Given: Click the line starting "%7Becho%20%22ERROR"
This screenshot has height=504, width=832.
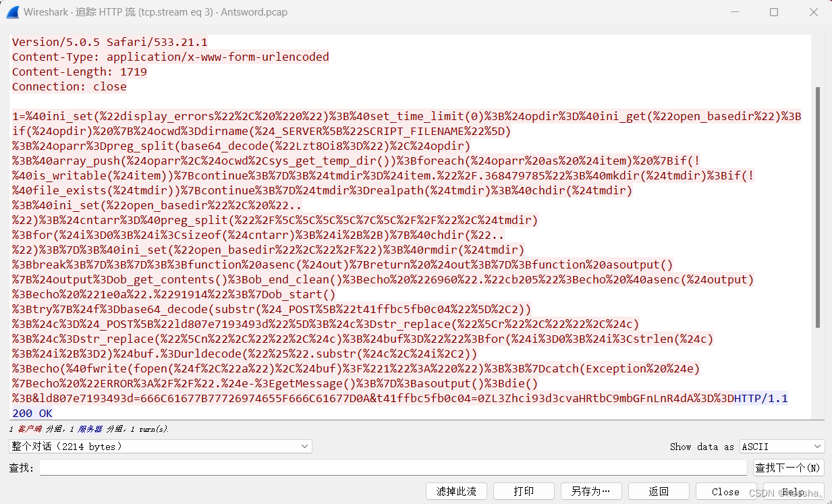Looking at the screenshot, I should [275, 383].
